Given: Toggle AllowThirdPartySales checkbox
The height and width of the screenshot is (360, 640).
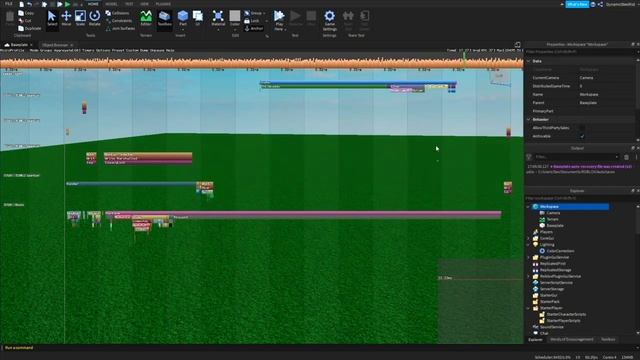Looking at the screenshot, I should [x=582, y=128].
